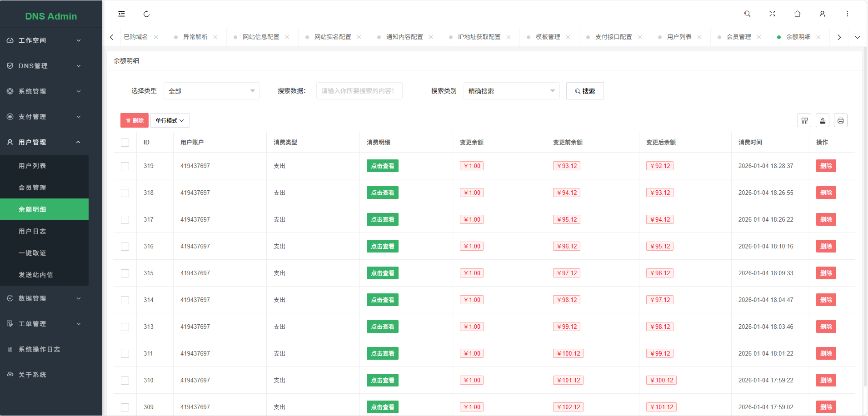This screenshot has width=868, height=416.
Task: Click the home icon in the header
Action: (797, 14)
